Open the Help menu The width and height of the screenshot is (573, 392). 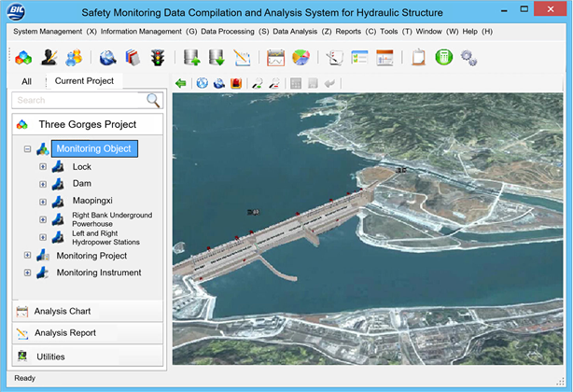[x=478, y=32]
